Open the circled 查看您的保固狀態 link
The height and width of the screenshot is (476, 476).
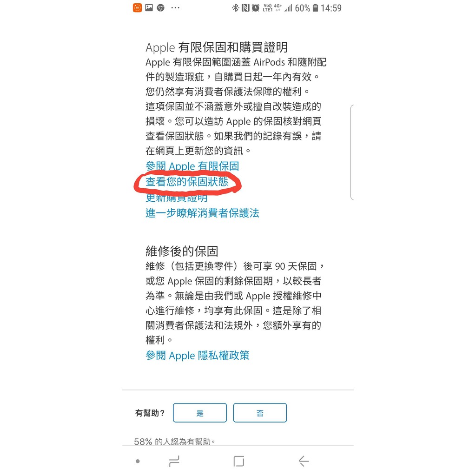coord(187,182)
